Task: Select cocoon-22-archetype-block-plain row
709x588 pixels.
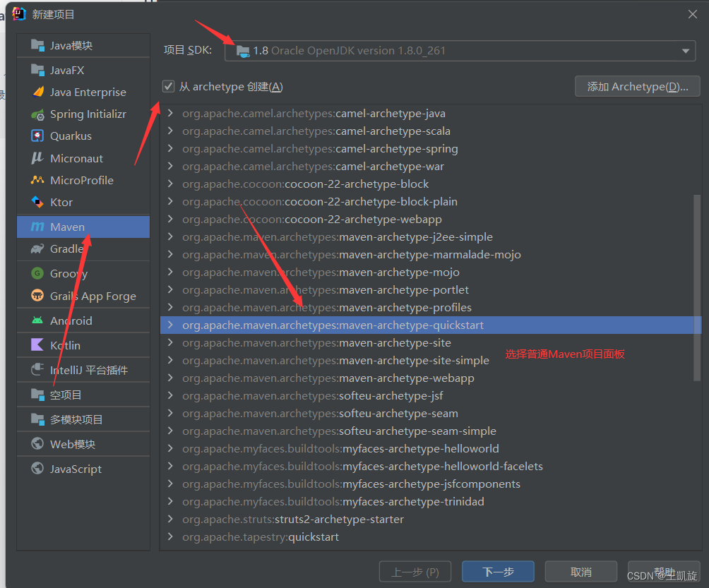Action: 431,201
